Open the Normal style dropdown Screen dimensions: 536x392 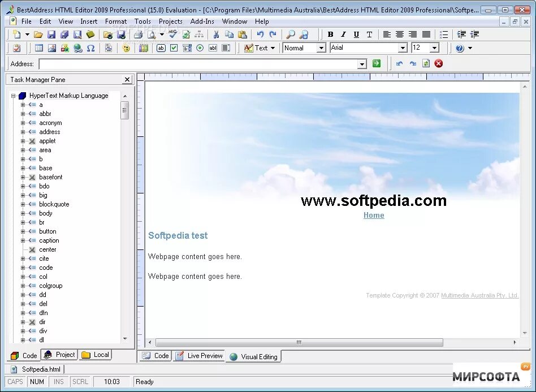pos(321,48)
